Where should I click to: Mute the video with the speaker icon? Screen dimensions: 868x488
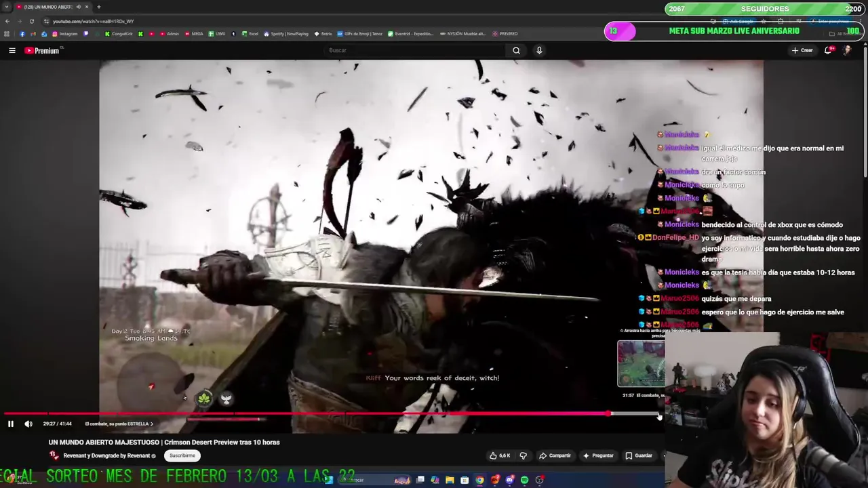(28, 424)
